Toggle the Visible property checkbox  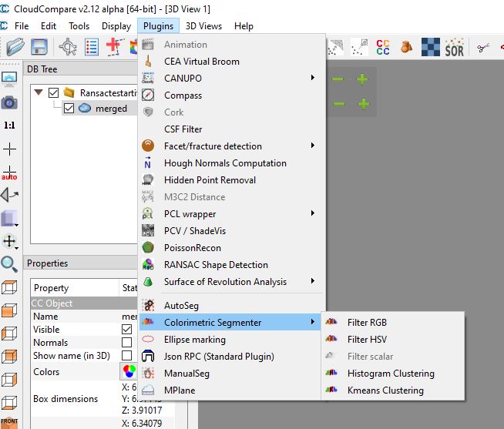[x=127, y=330]
